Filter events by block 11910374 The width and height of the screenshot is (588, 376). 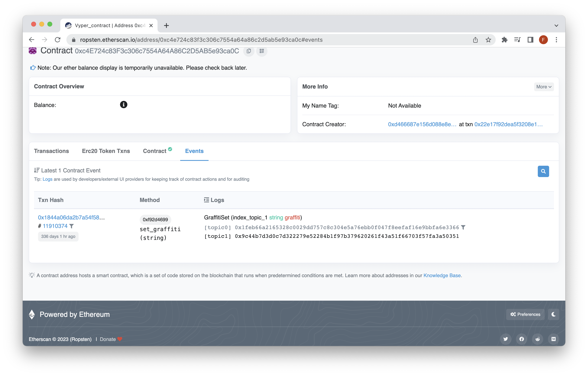point(71,226)
